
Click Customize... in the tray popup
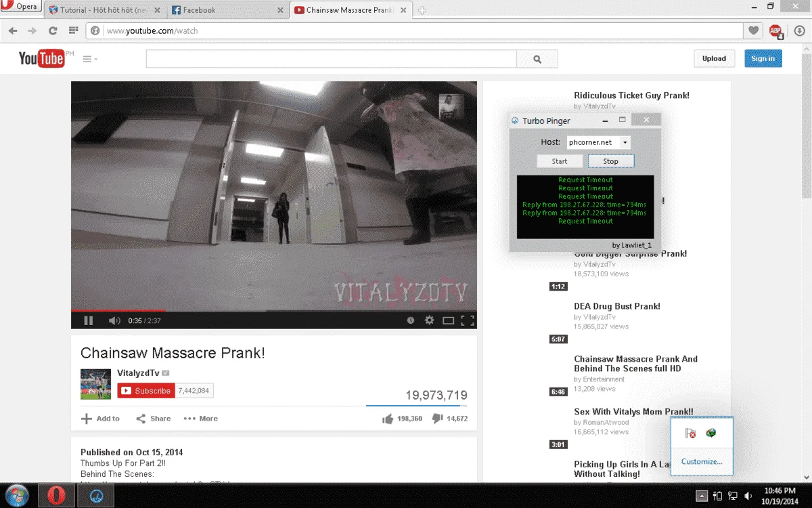[702, 461]
